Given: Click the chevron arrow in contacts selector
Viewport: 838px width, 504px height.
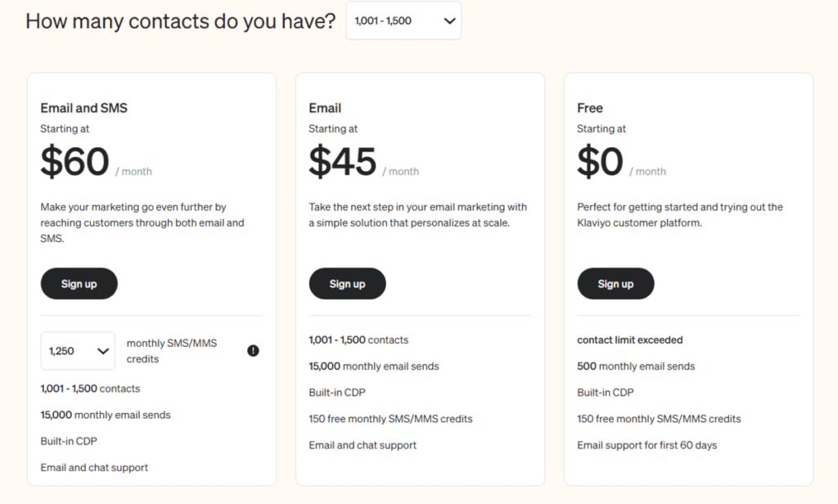Looking at the screenshot, I should (449, 20).
